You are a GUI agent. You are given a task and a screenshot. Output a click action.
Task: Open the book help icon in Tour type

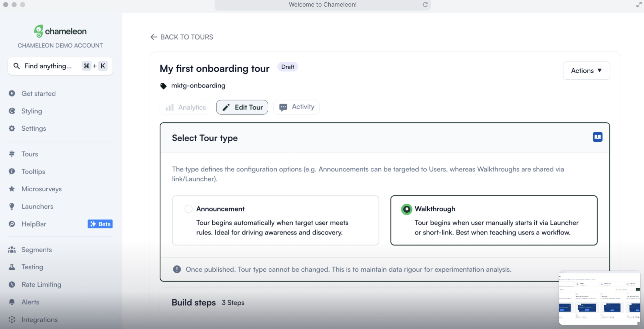[597, 137]
